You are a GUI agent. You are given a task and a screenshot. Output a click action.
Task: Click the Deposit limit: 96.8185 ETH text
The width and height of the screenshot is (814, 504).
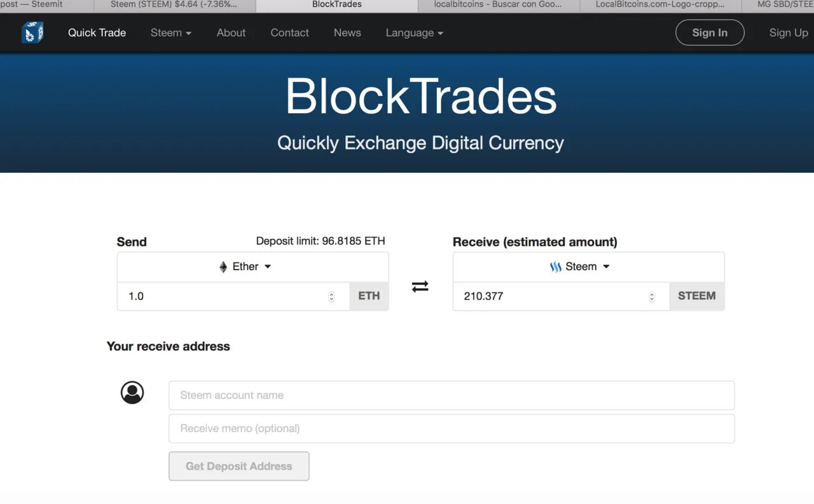pyautogui.click(x=321, y=241)
